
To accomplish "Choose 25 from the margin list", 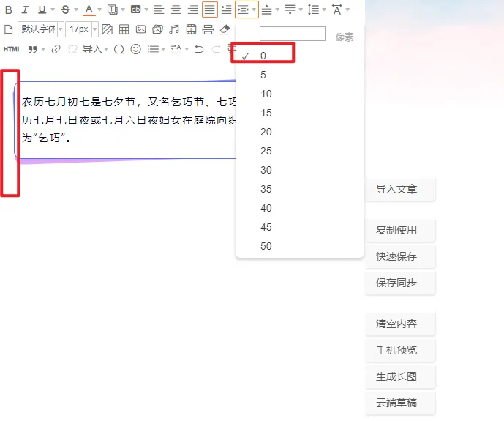I will tap(300, 151).
